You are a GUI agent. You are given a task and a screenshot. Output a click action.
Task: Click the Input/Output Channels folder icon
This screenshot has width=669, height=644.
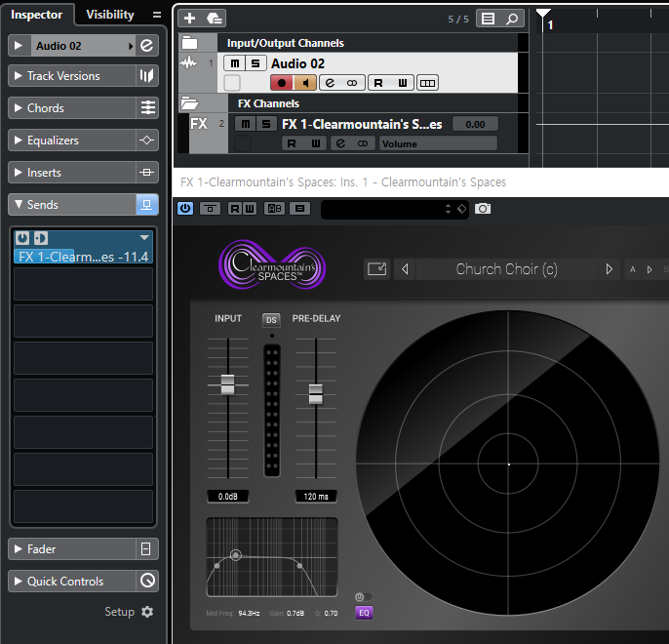click(190, 43)
